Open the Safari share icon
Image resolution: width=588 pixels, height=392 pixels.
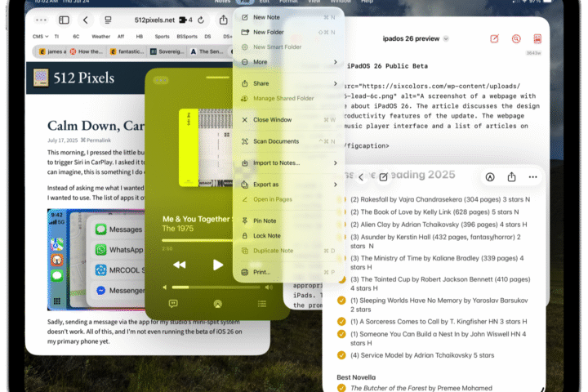(x=224, y=20)
